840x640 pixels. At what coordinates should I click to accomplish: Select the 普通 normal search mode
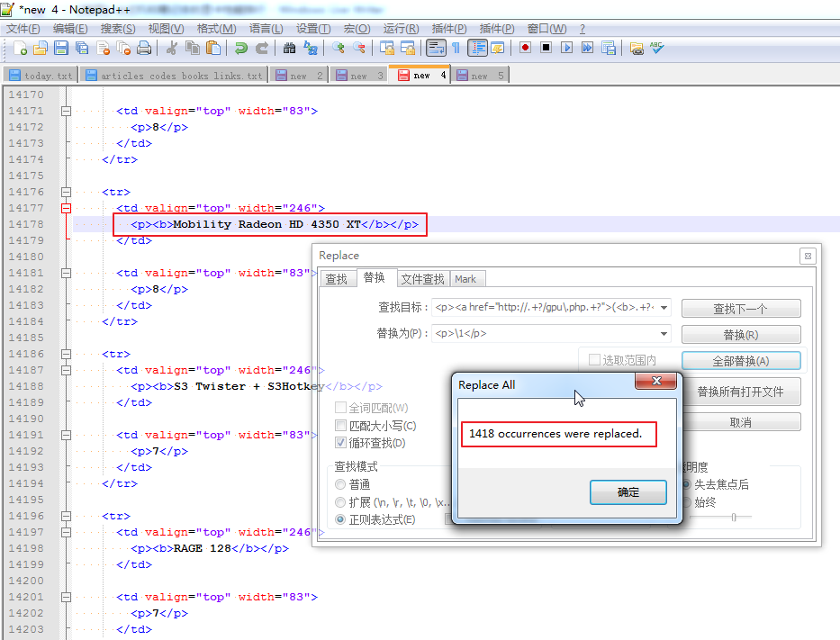[x=340, y=484]
